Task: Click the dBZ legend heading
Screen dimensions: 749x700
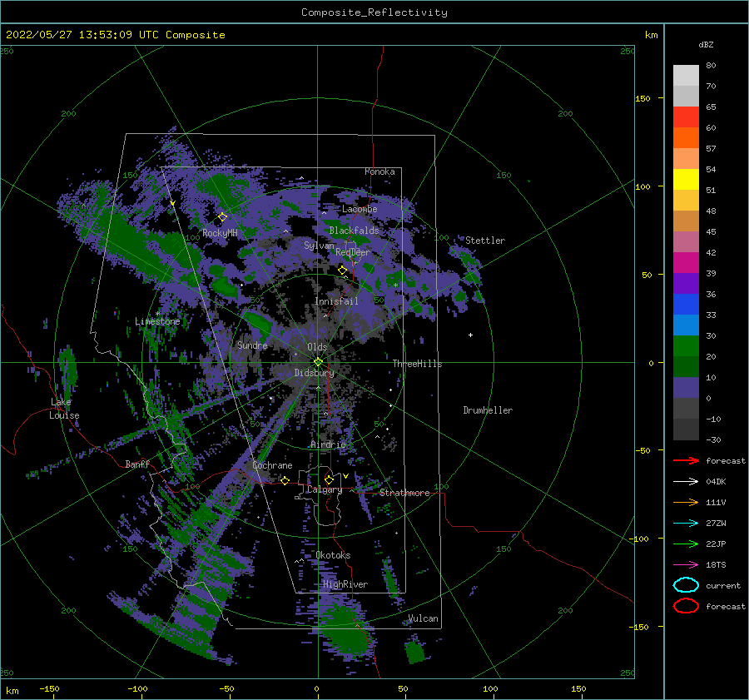Action: (706, 44)
